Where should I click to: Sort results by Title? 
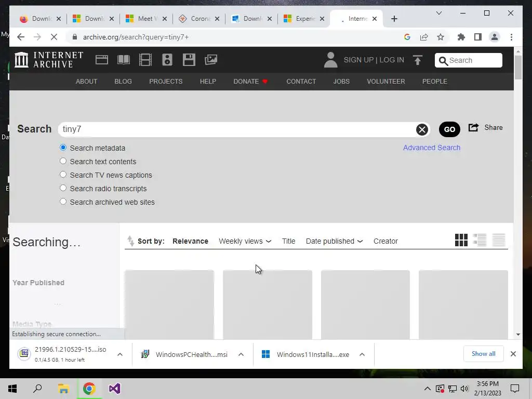288,241
